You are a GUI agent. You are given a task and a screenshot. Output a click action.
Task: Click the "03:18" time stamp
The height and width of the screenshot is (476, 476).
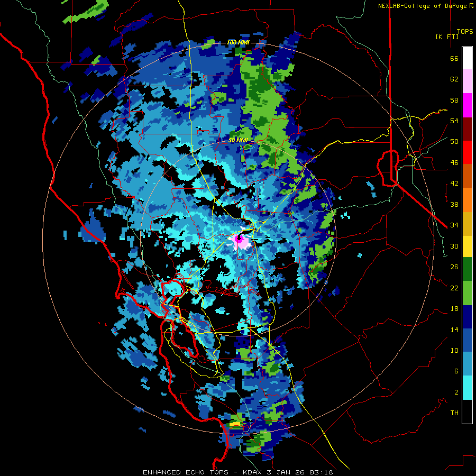point(321,472)
